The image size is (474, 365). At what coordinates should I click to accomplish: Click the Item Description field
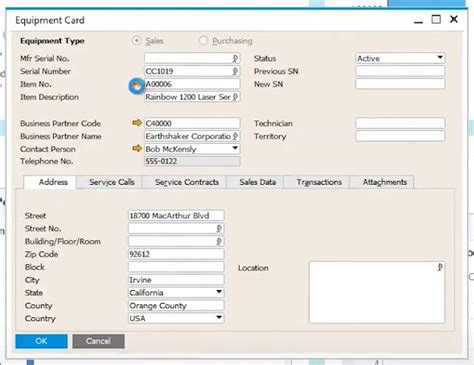pos(192,97)
